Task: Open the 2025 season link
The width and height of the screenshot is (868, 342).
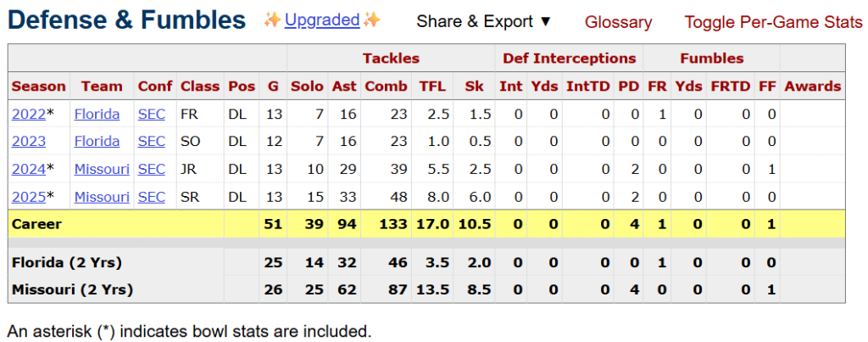Action: click(28, 197)
